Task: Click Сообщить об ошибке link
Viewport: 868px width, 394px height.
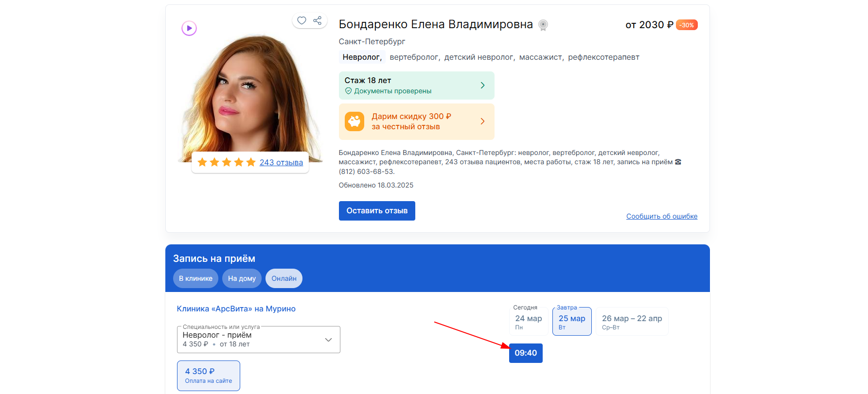Action: pos(662,216)
